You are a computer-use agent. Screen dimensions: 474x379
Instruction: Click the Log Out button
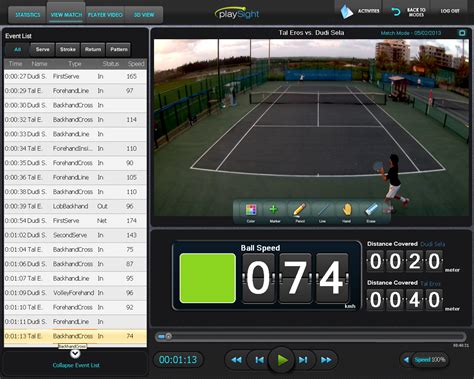[x=450, y=11]
